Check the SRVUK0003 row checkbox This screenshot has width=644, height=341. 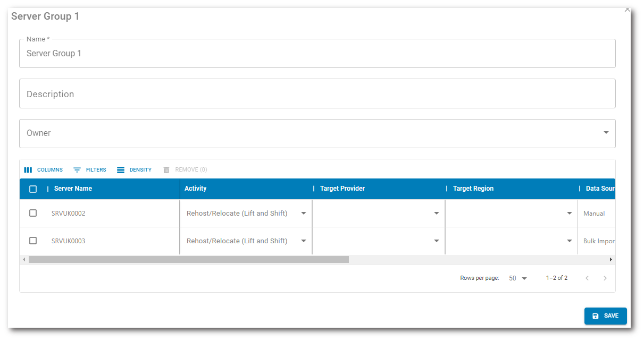pyautogui.click(x=33, y=241)
